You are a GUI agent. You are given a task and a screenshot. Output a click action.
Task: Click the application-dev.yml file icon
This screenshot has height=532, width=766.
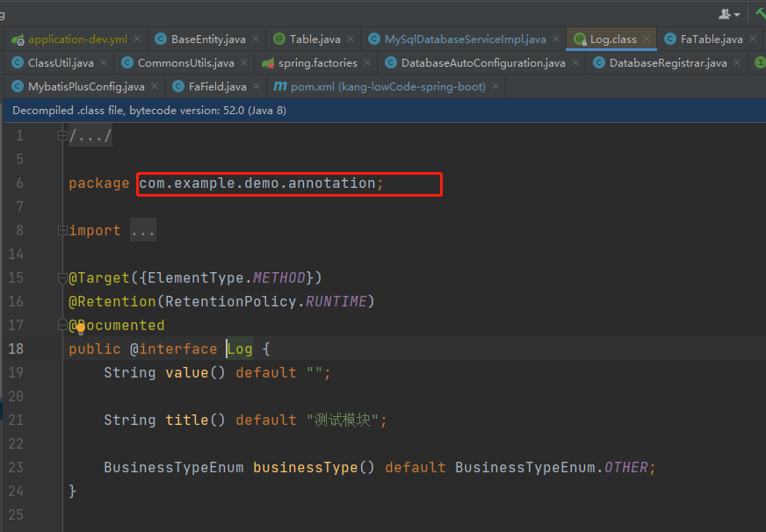(18, 40)
